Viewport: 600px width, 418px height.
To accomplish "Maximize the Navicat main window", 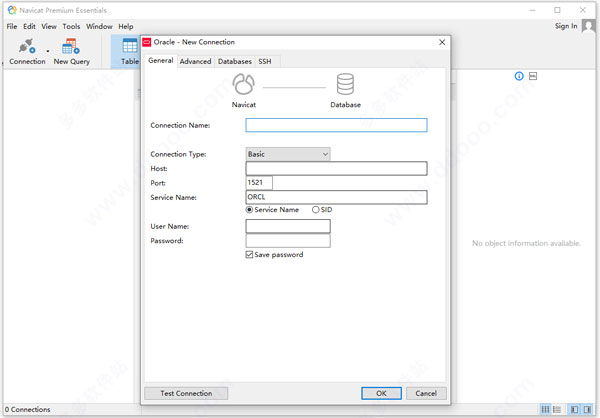I will 557,10.
